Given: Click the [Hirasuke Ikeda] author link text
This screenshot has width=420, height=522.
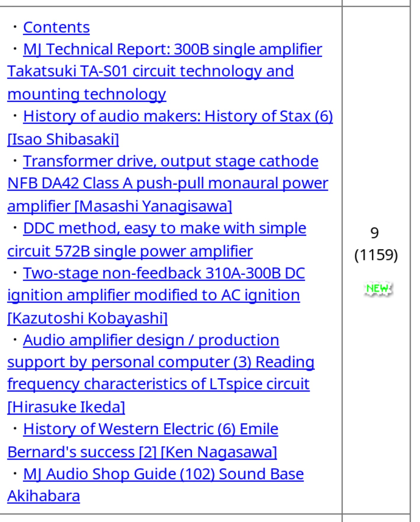Looking at the screenshot, I should tap(66, 407).
